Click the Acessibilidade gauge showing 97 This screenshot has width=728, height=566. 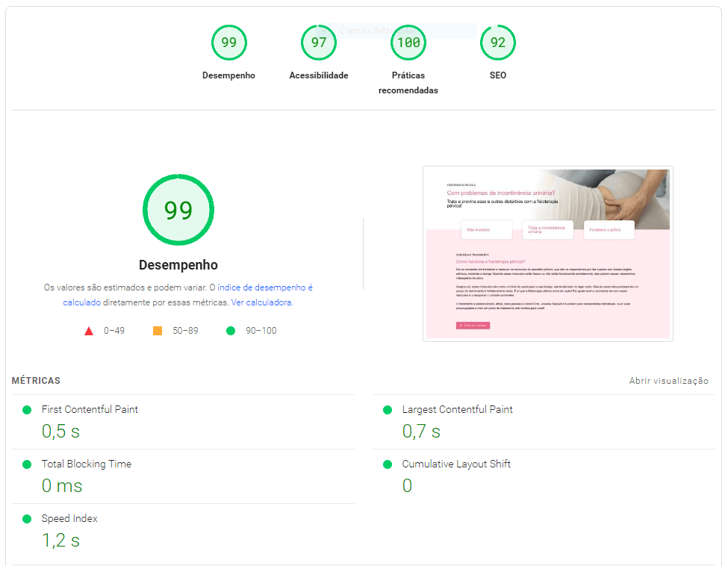coord(319,43)
